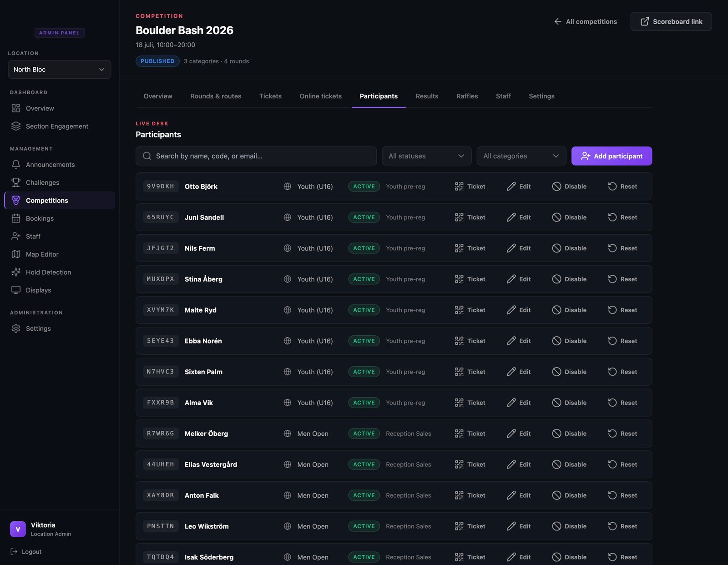Open Hold Detection in the sidebar
728x565 pixels.
coord(60,272)
